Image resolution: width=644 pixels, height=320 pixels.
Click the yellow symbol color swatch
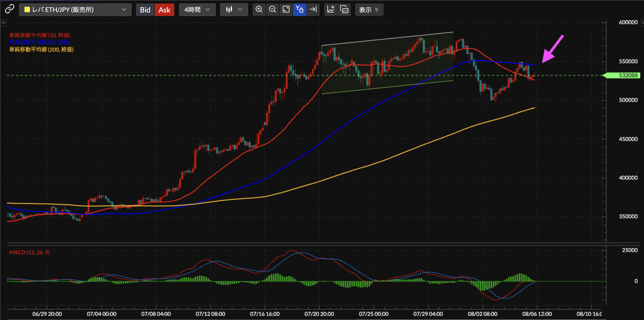coord(27,9)
